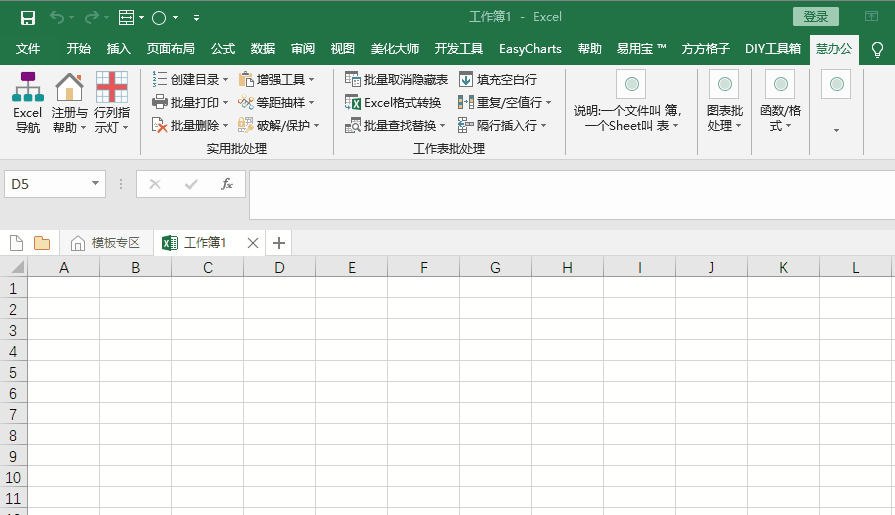Click the 函数/格式 icon
This screenshot has height=515, width=895.
(x=780, y=85)
